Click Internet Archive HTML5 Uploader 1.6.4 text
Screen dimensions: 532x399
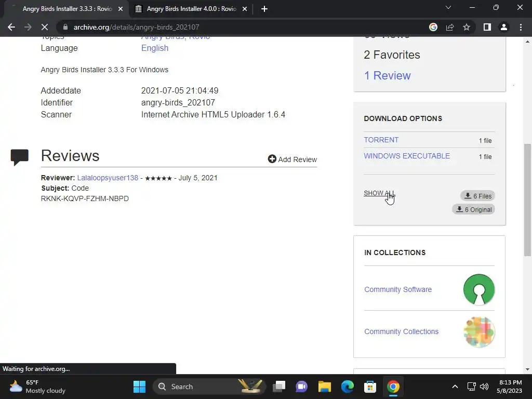(x=213, y=115)
